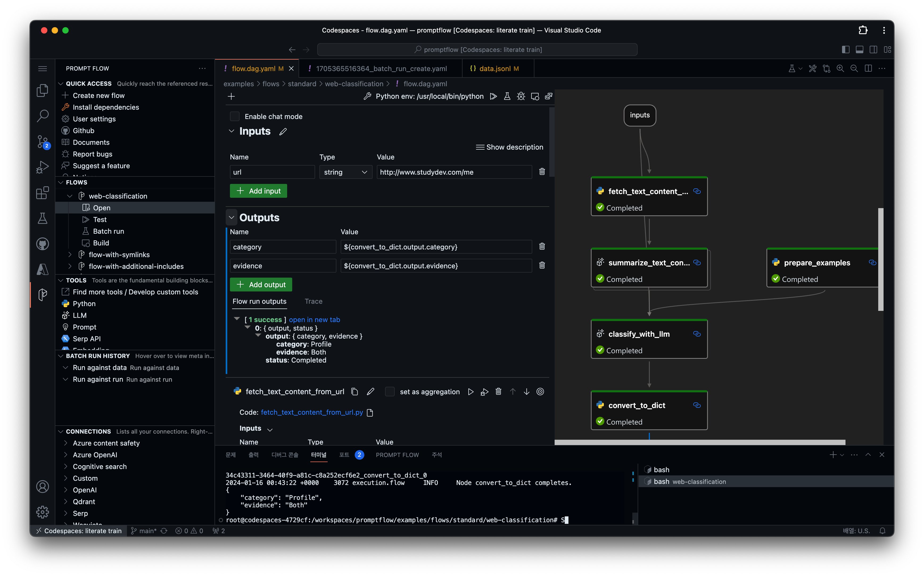Zoom out the flow graph
The image size is (924, 576).
[x=854, y=69]
